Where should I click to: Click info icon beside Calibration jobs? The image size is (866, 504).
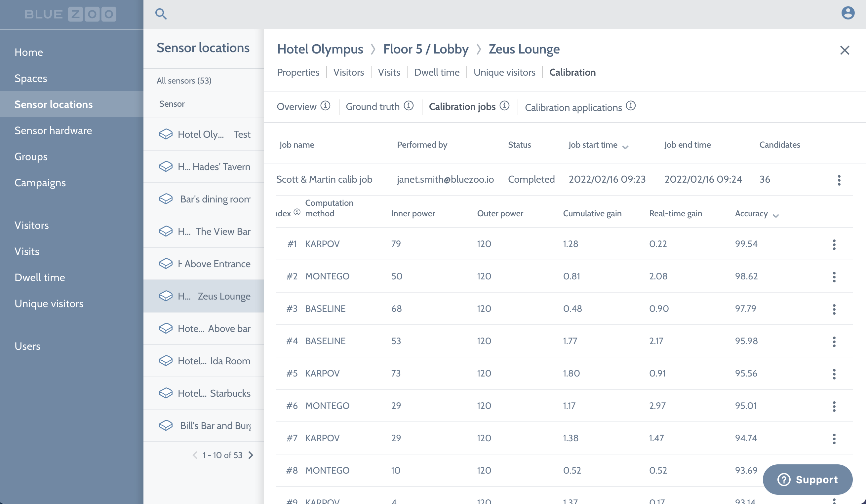(x=504, y=106)
